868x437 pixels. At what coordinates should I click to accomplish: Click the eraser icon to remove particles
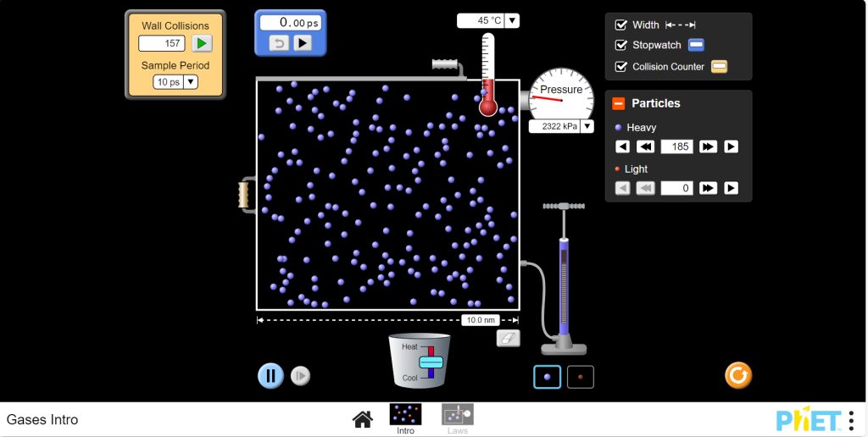pyautogui.click(x=508, y=338)
